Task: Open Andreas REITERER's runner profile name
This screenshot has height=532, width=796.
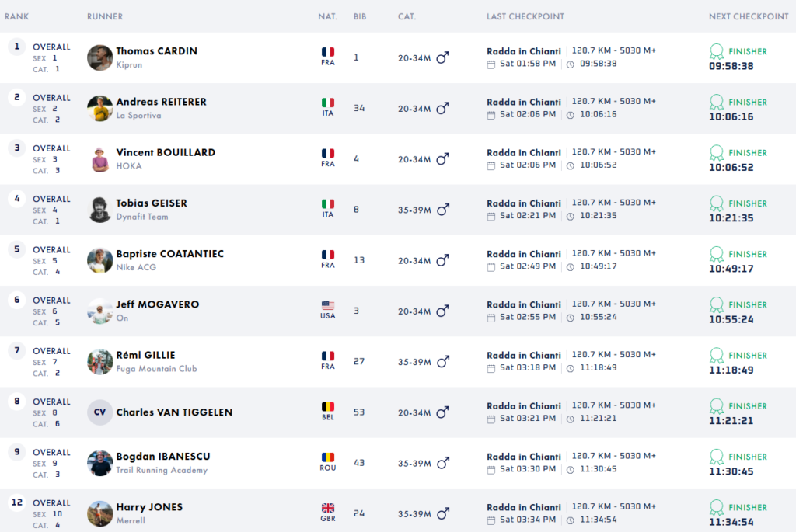Action: [x=161, y=102]
